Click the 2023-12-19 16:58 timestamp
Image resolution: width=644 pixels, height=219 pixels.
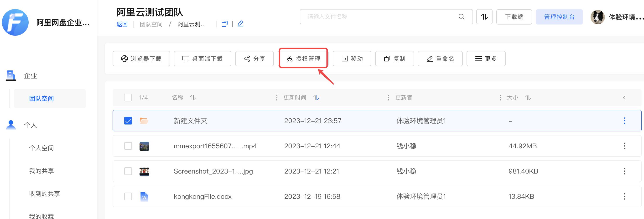pos(312,197)
